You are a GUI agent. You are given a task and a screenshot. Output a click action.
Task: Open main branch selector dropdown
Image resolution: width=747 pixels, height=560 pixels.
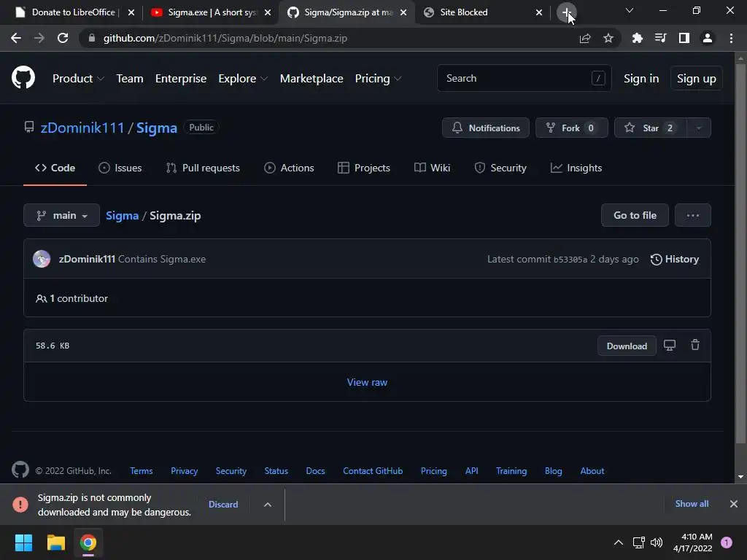coord(61,215)
